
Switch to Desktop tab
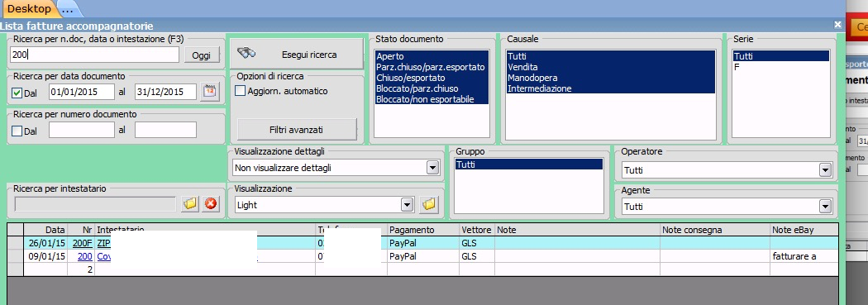point(29,9)
